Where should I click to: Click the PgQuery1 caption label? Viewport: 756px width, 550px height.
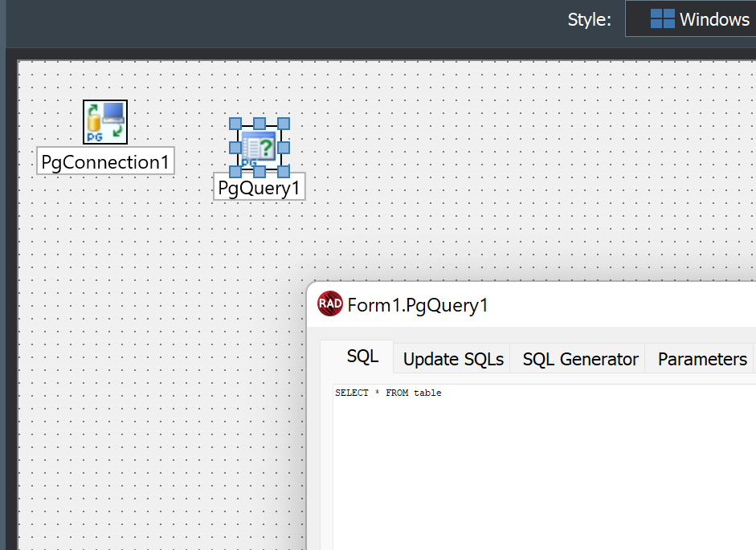point(259,188)
